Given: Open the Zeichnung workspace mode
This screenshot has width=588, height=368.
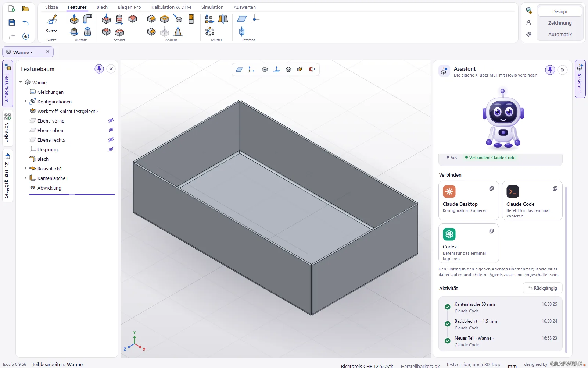Looking at the screenshot, I should [560, 23].
